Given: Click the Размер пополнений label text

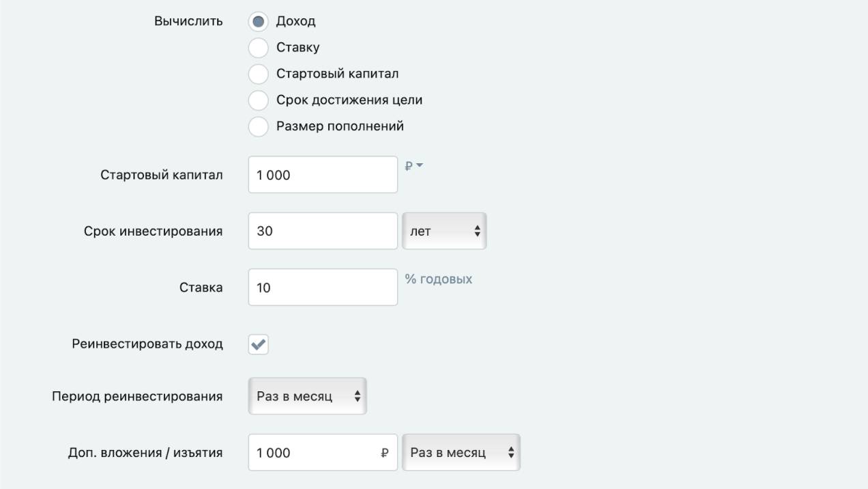Looking at the screenshot, I should point(340,126).
